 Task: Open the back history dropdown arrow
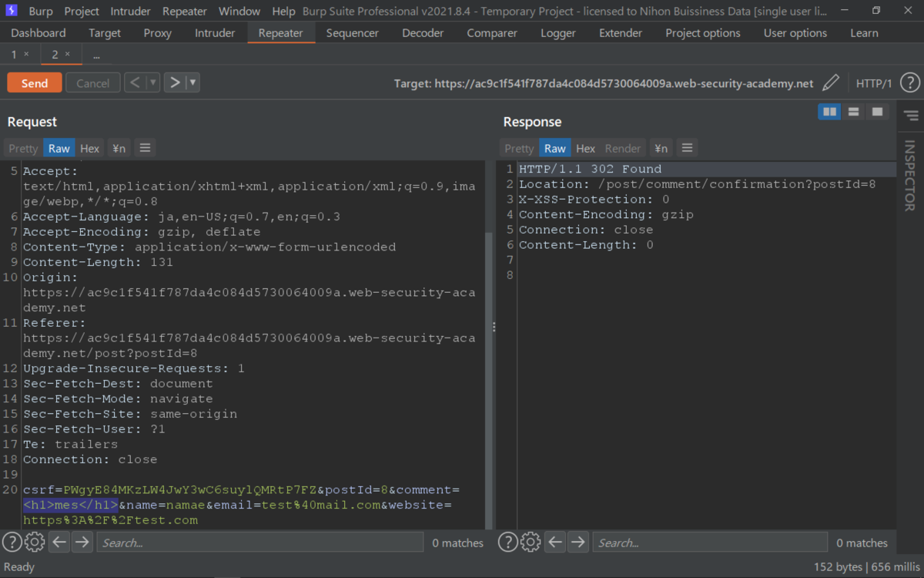(153, 82)
